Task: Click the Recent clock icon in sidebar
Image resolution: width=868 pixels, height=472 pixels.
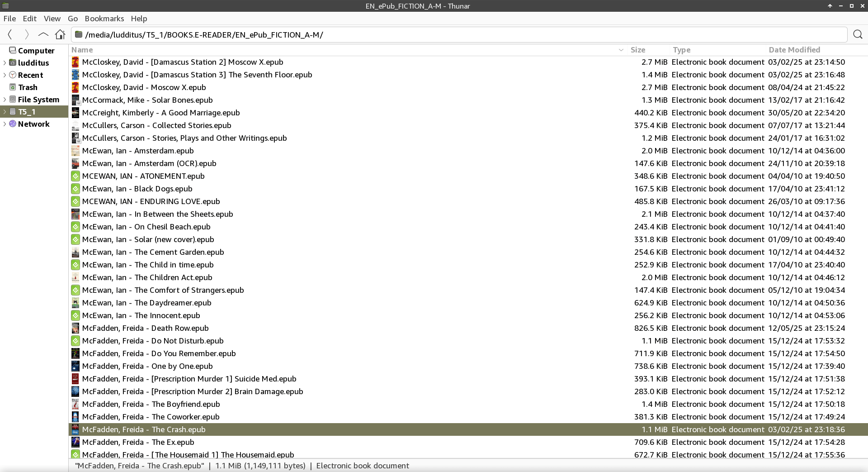Action: coord(13,75)
